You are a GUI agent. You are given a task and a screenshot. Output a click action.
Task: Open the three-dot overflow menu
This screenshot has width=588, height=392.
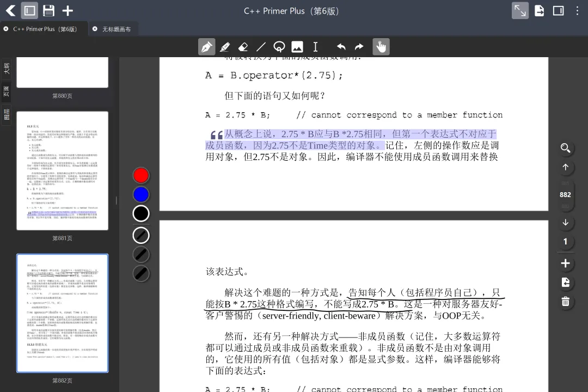(577, 10)
